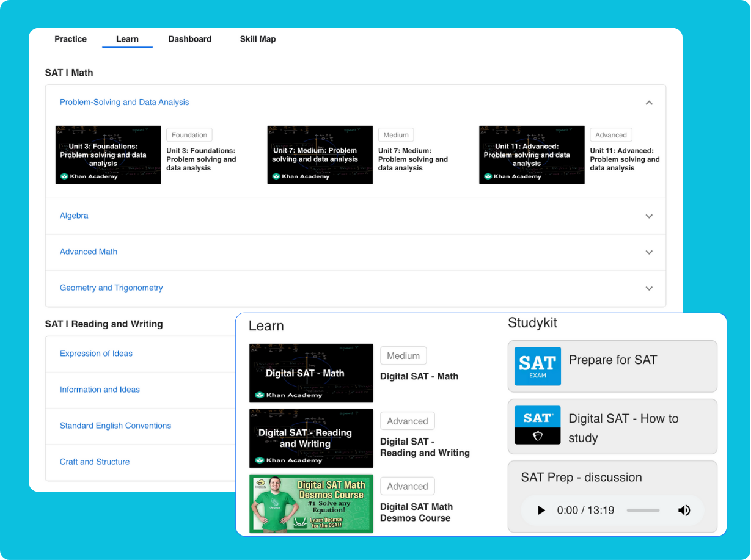751x560 pixels.
Task: Open Unit 11 Advanced video thumbnail
Action: [532, 155]
